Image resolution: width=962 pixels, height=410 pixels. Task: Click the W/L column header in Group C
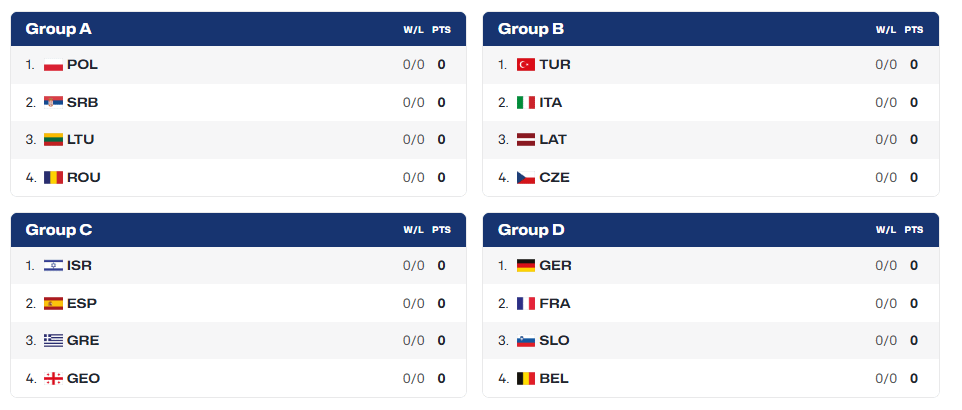[414, 230]
